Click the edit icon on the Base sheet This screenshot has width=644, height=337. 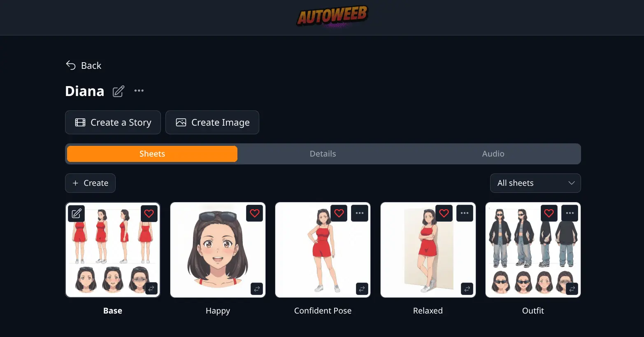click(77, 213)
